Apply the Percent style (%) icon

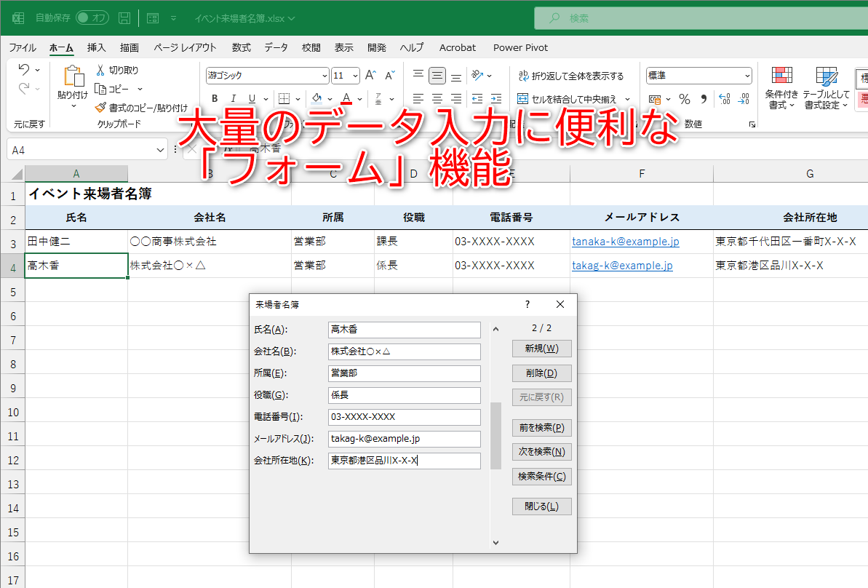685,99
